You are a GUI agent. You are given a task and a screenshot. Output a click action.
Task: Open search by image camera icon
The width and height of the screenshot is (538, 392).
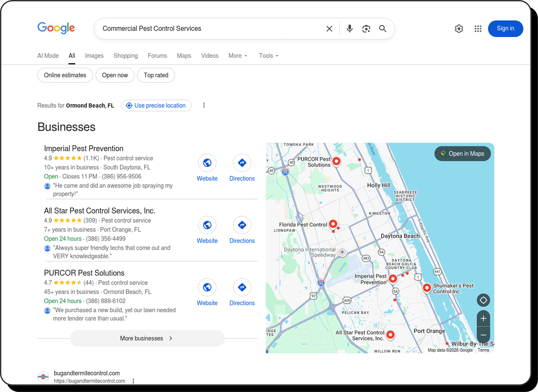[366, 29]
